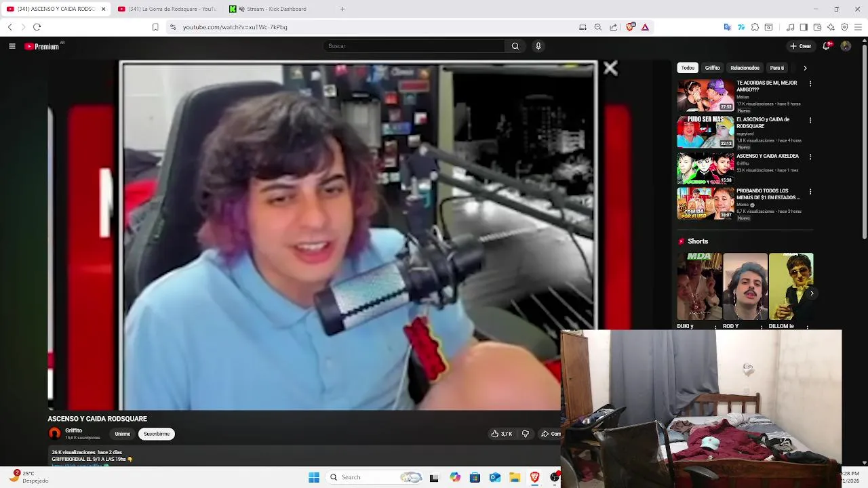Toggle the browser sidebar panel icon
Screen dimensions: 868x488
804,27
